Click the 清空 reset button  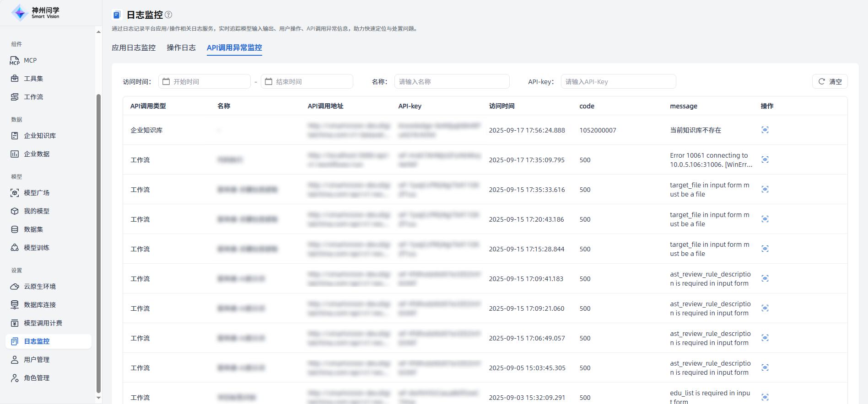[x=830, y=82]
